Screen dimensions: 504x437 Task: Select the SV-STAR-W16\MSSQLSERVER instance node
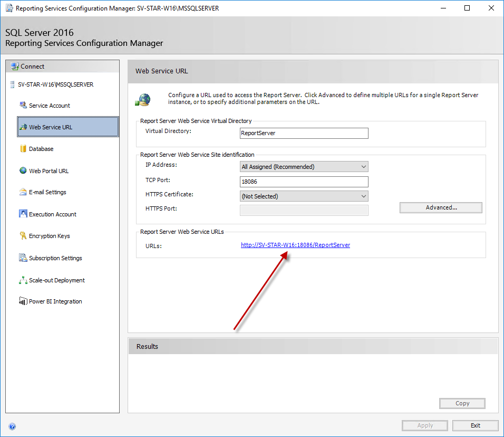point(55,84)
